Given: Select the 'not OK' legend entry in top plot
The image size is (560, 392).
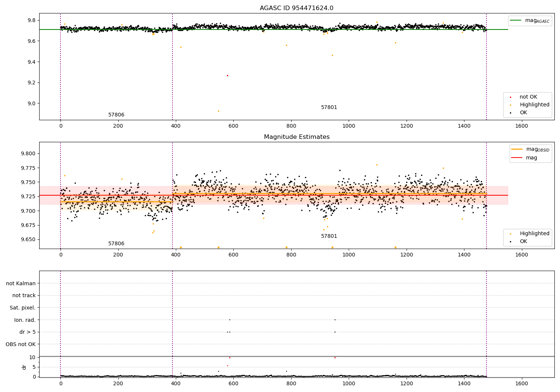Looking at the screenshot, I should [523, 97].
